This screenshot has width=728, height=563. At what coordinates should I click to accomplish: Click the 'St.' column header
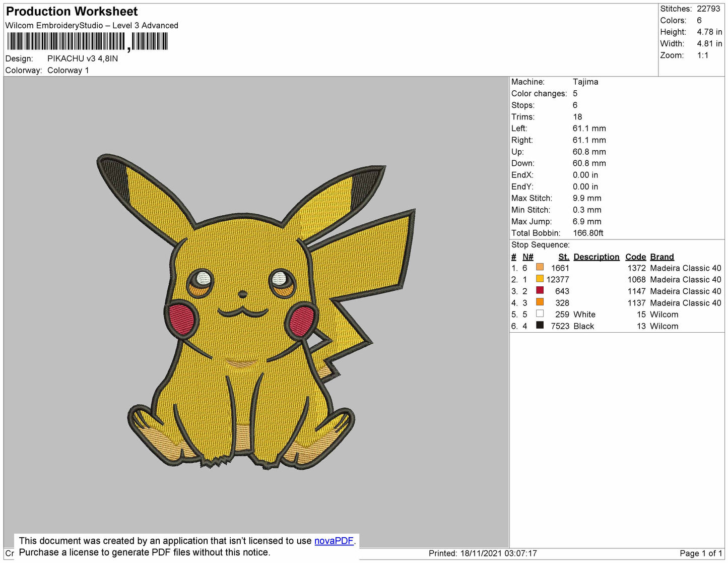(x=564, y=257)
